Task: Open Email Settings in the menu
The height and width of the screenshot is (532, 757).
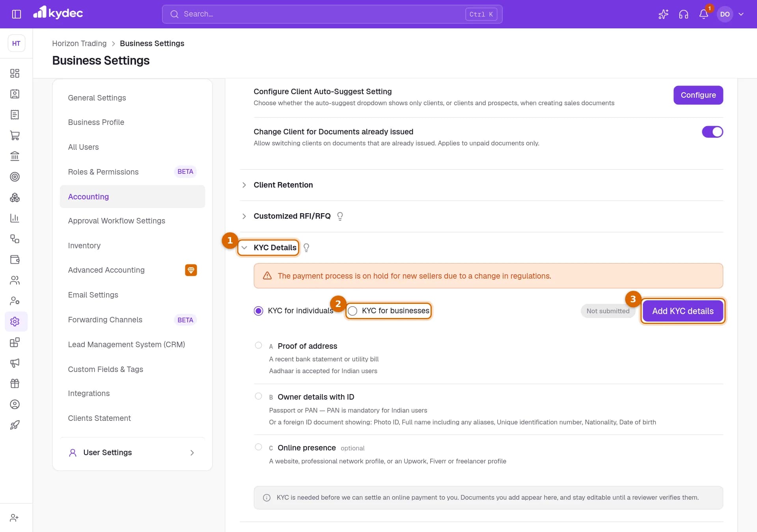Action: 93,295
